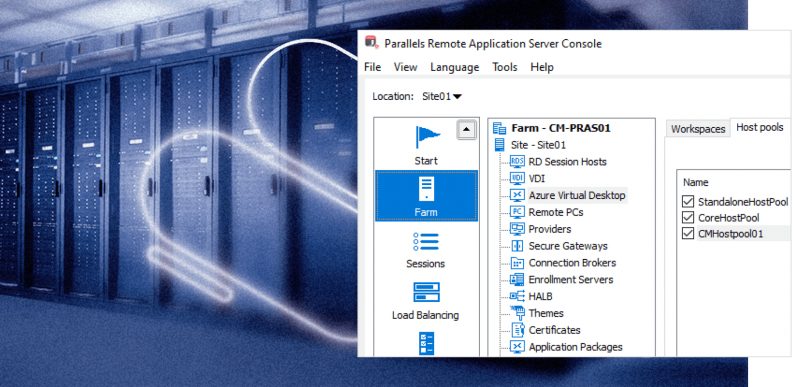
Task: Switch to the Workspaces tab
Action: pyautogui.click(x=697, y=129)
